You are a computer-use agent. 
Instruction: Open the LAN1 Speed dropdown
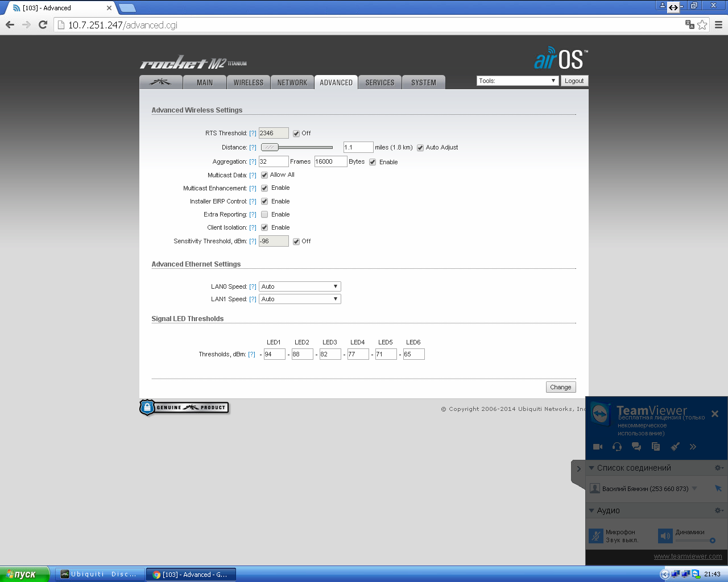coord(300,299)
